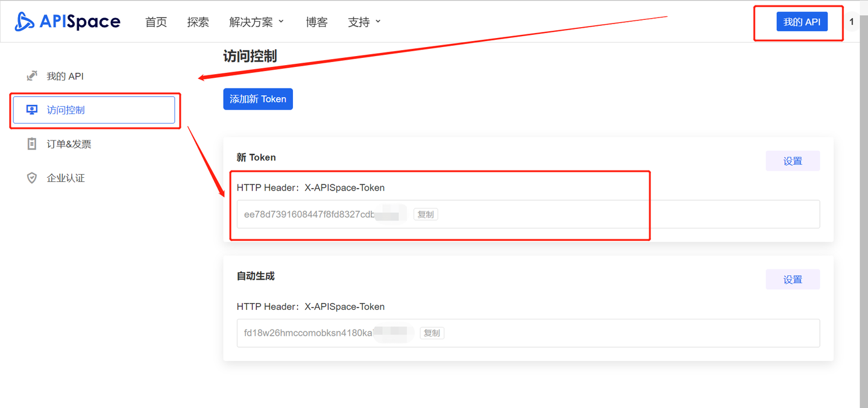Click the 添加新 Token button
868x408 pixels.
tap(258, 99)
